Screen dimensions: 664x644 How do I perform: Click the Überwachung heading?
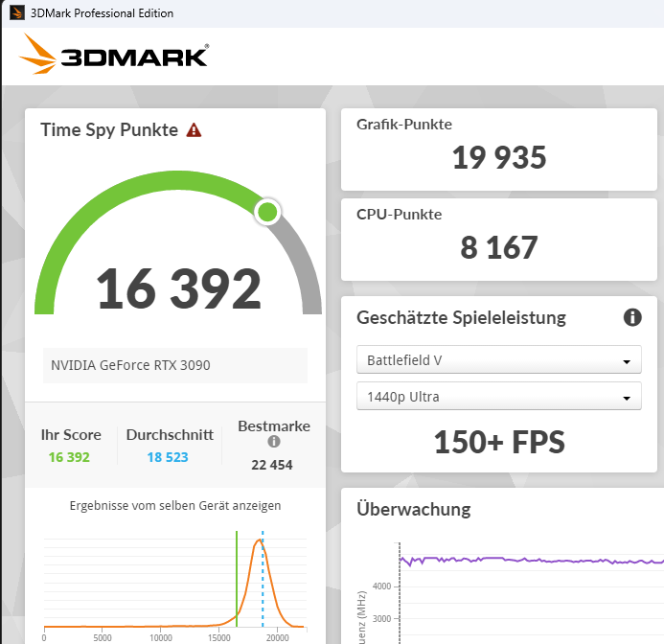(x=414, y=509)
